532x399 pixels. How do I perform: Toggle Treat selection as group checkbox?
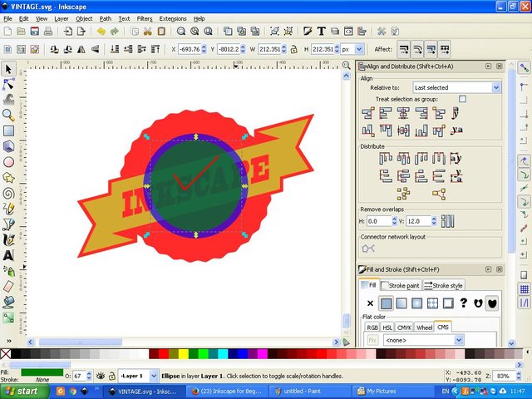[462, 99]
